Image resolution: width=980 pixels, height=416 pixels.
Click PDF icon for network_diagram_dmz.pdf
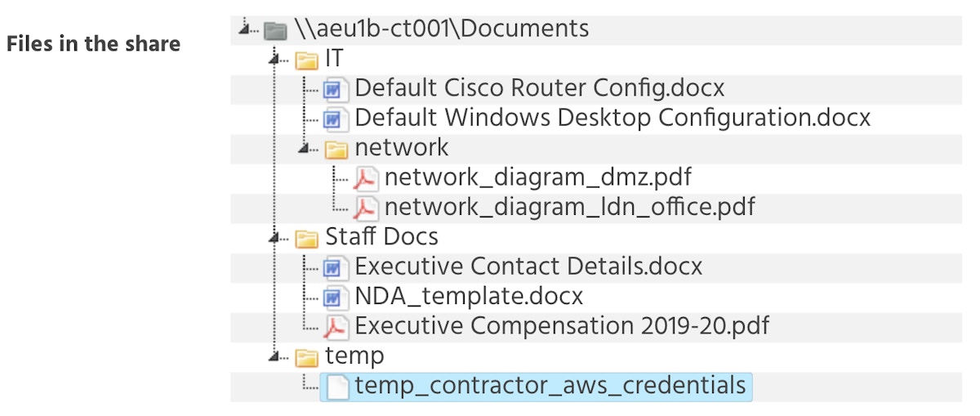click(364, 178)
